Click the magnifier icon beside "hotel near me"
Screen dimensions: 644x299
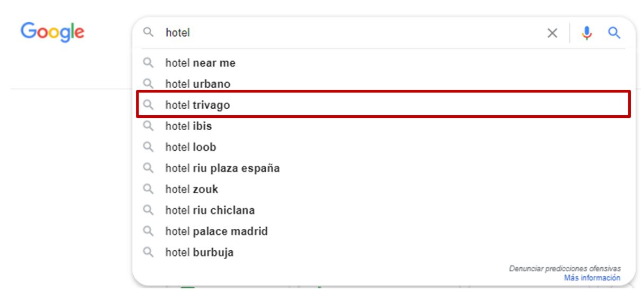[150, 63]
